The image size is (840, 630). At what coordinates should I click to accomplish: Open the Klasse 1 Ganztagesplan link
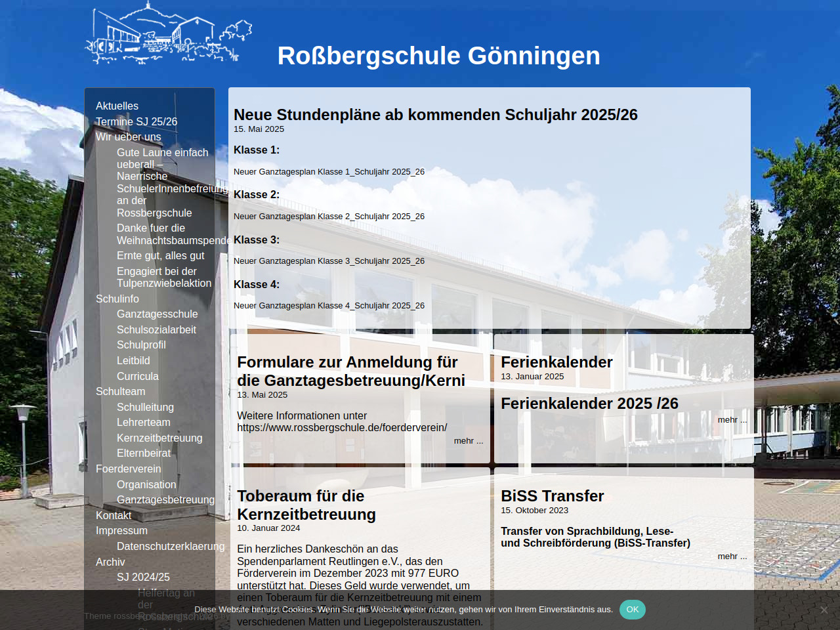pyautogui.click(x=329, y=172)
